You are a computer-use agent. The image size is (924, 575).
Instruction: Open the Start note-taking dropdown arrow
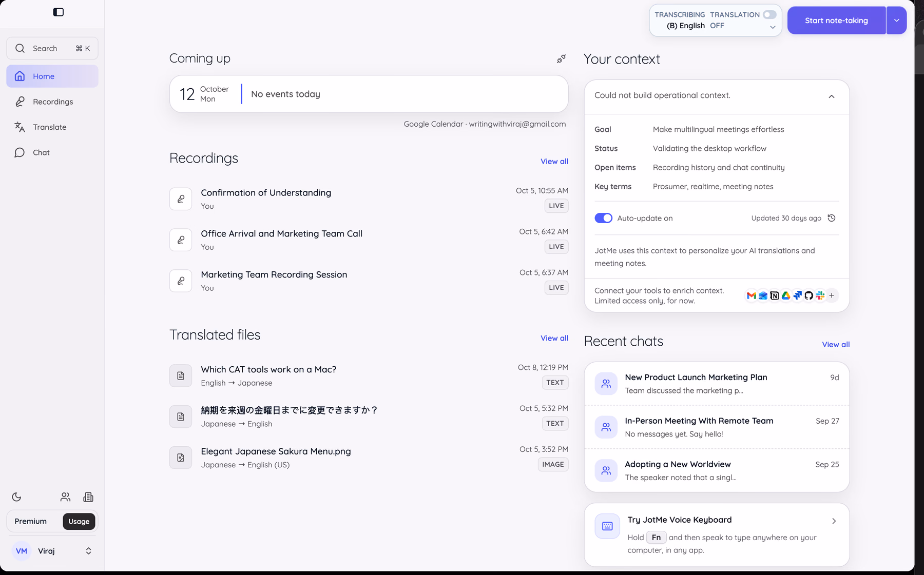pyautogui.click(x=896, y=21)
